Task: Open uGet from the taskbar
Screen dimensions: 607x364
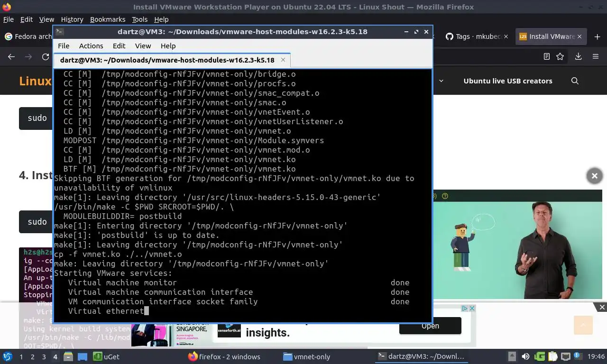Action: click(x=106, y=357)
